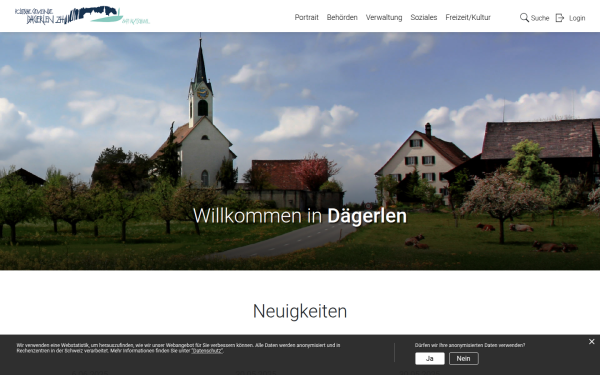Open the Freizeit/Kultur menu

pos(468,18)
